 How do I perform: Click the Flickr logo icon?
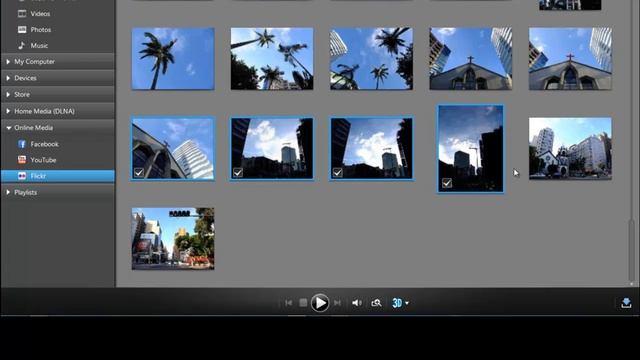(22, 176)
